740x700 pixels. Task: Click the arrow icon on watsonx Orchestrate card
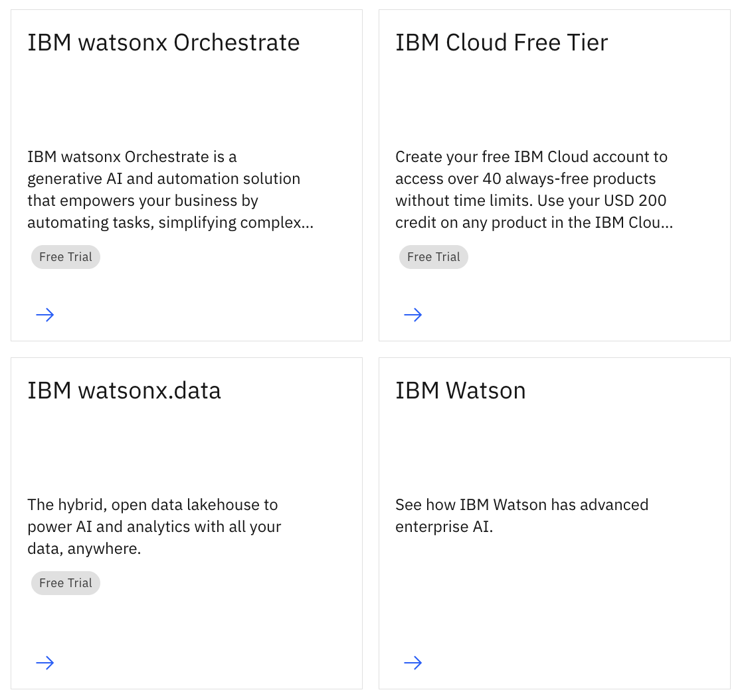pyautogui.click(x=45, y=315)
